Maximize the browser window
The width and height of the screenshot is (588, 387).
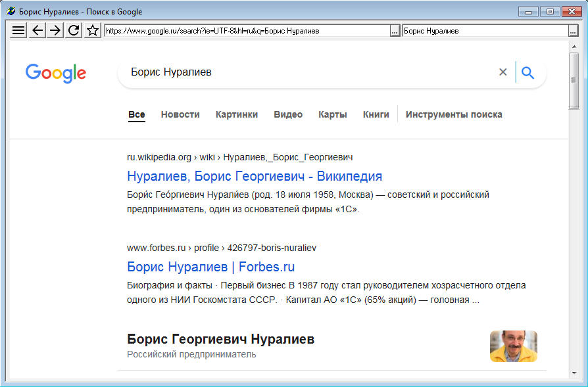(x=550, y=12)
